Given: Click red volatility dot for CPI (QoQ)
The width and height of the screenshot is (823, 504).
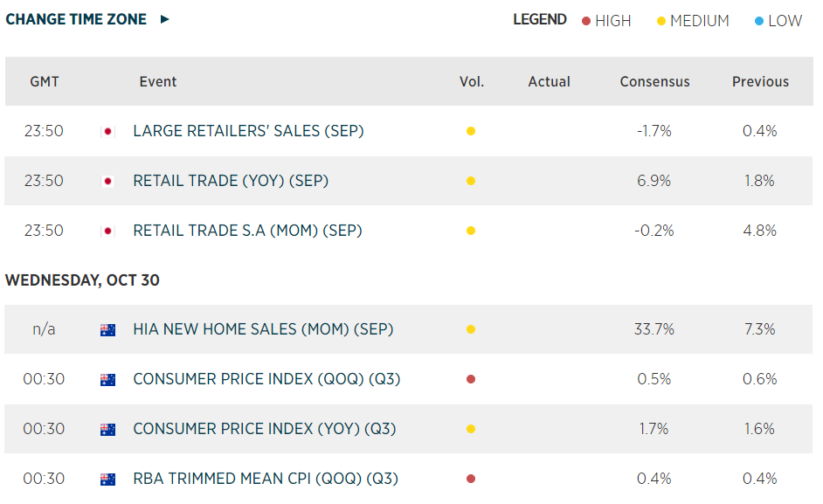Looking at the screenshot, I should (x=471, y=380).
